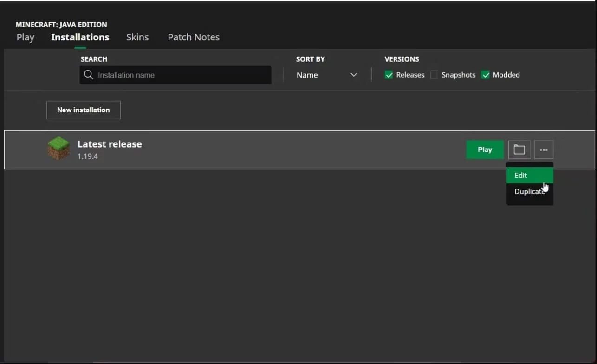597x364 pixels.
Task: Click the search magnifier icon
Action: pyautogui.click(x=88, y=75)
